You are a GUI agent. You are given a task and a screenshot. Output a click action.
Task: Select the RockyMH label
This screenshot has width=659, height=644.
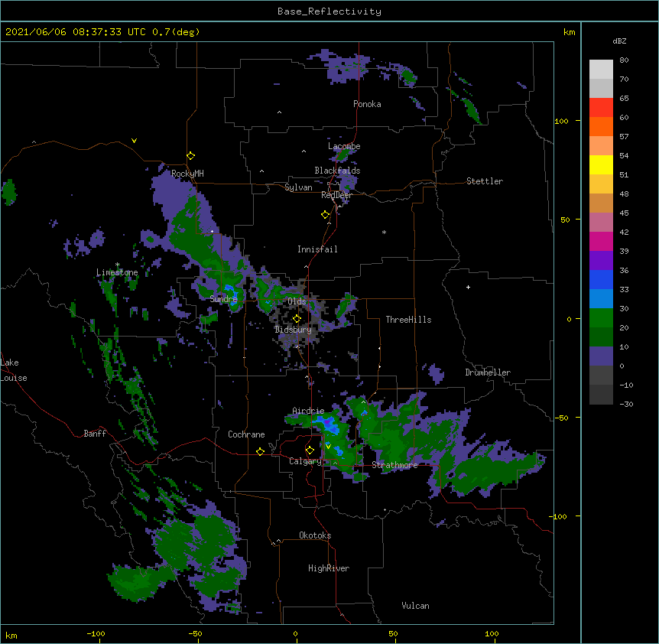click(x=187, y=174)
